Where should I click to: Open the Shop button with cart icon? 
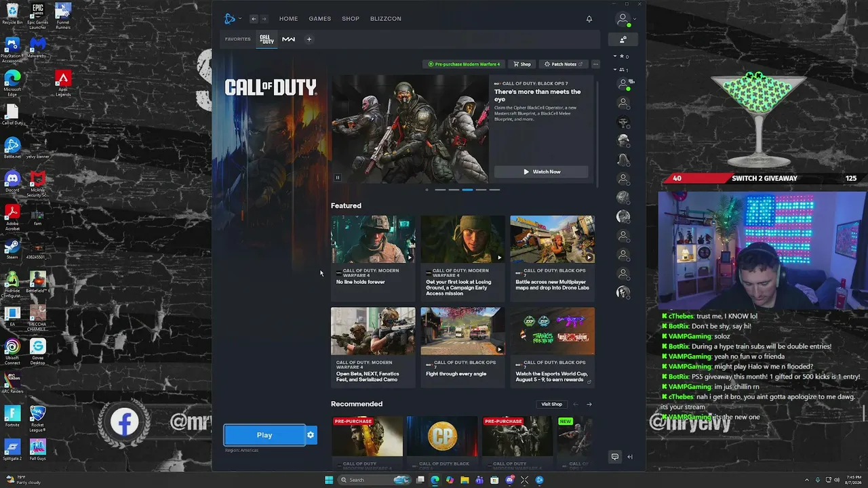click(x=522, y=64)
